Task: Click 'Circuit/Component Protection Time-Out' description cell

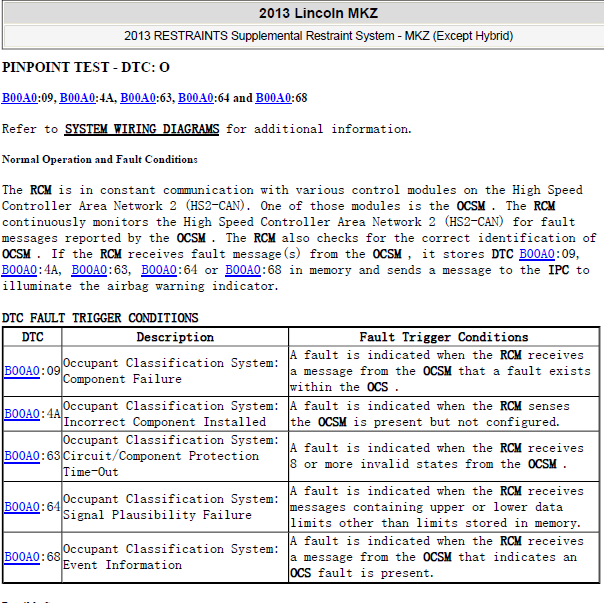Action: tap(175, 456)
